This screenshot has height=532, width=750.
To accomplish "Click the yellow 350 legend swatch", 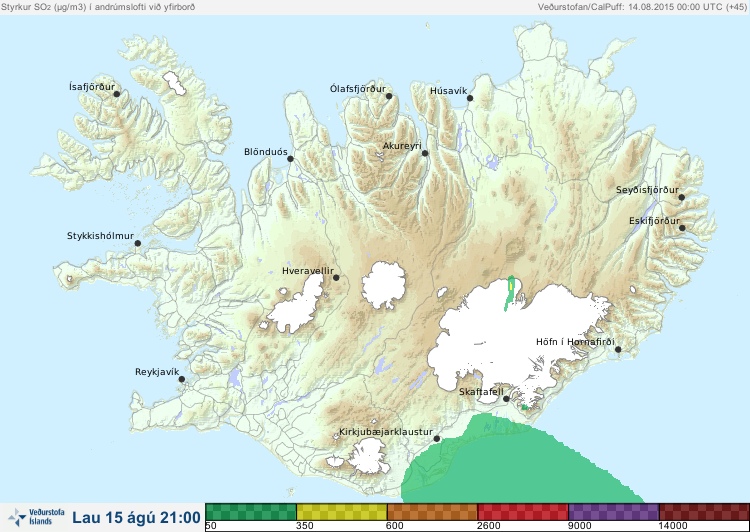I will (x=342, y=512).
